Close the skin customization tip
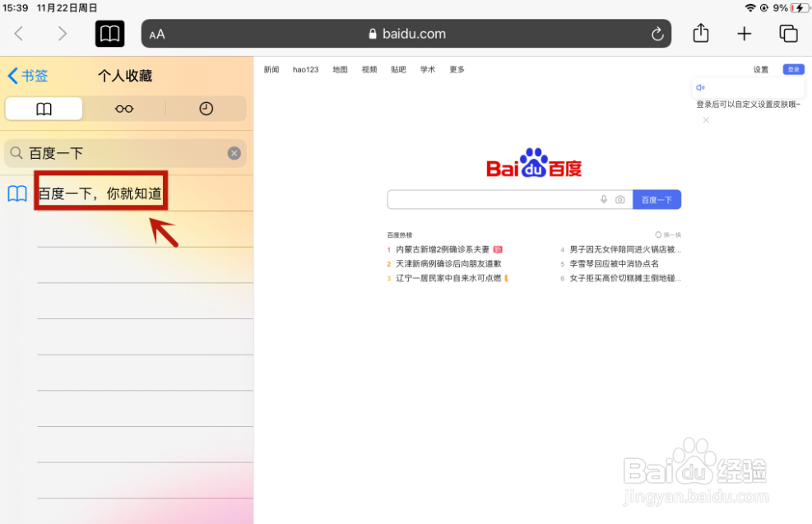This screenshot has width=812, height=524. pos(706,120)
